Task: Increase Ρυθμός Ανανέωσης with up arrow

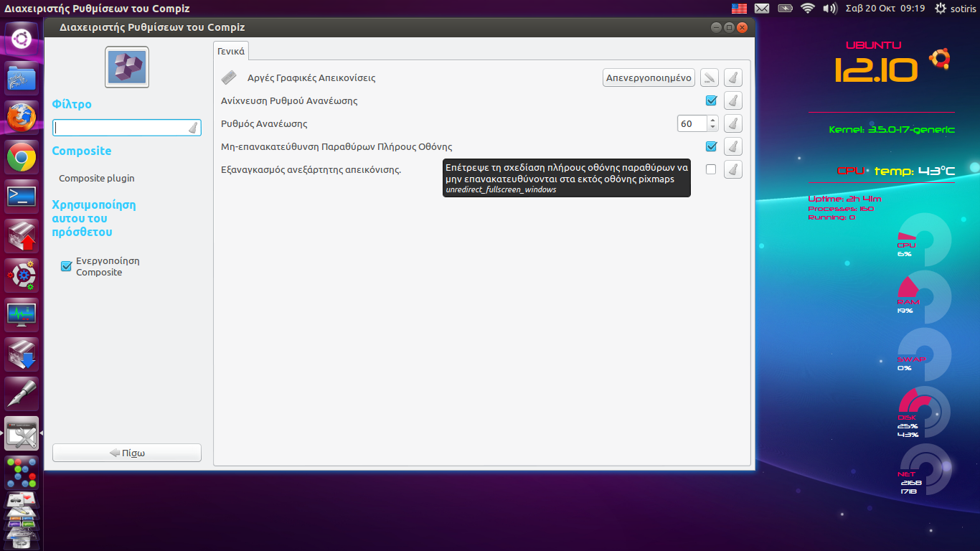Action: click(x=712, y=120)
